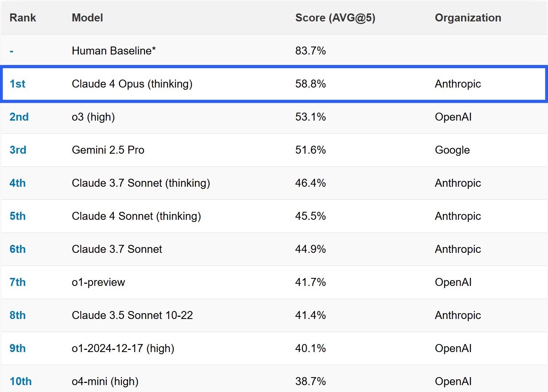Click Anthropic organization in Claude 4 Opus row
The width and height of the screenshot is (548, 392).
click(458, 84)
